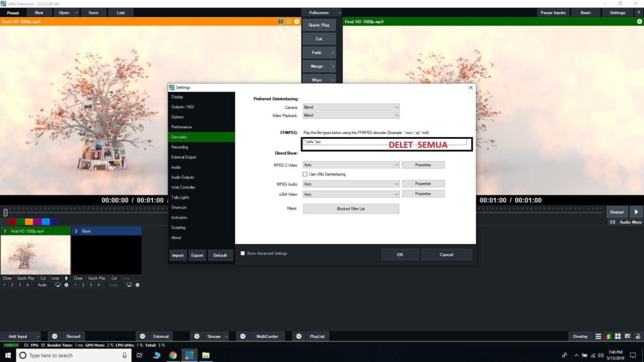Viewport: 644px width, 362px height.
Task: Click vMix icon in taskbar
Action: [x=189, y=356]
